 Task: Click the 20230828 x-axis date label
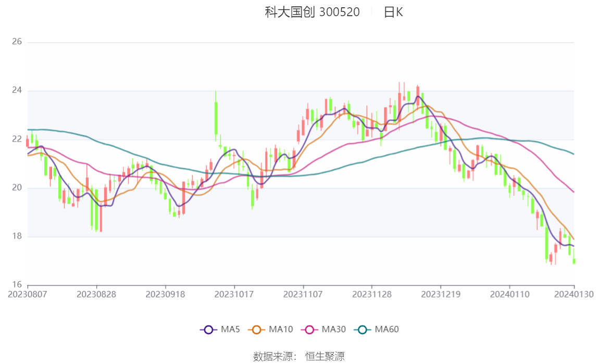coord(96,294)
